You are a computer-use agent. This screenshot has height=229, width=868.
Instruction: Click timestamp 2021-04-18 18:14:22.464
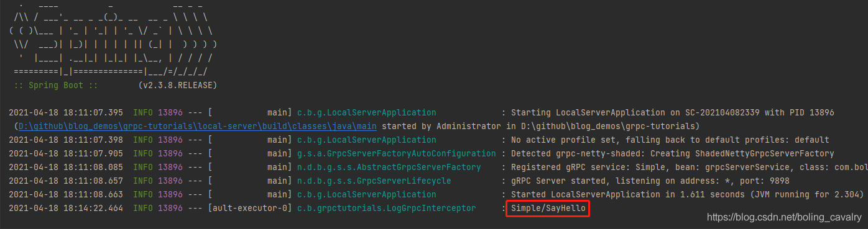point(66,208)
